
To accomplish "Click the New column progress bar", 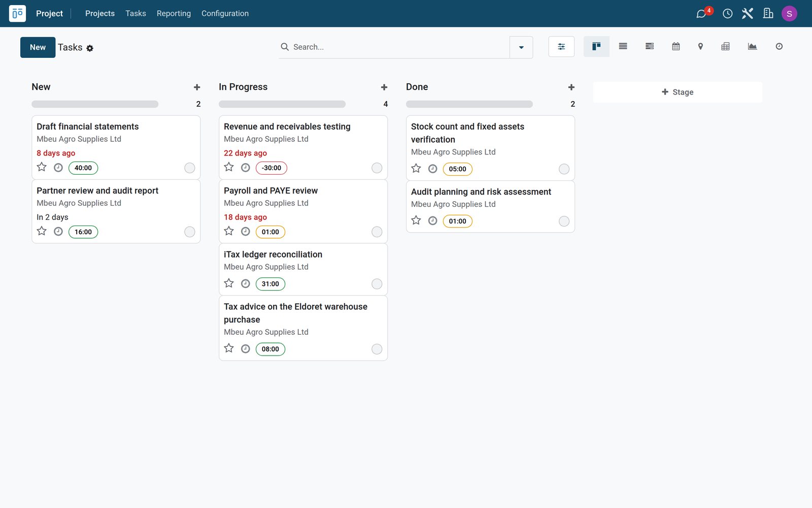I will (x=95, y=104).
